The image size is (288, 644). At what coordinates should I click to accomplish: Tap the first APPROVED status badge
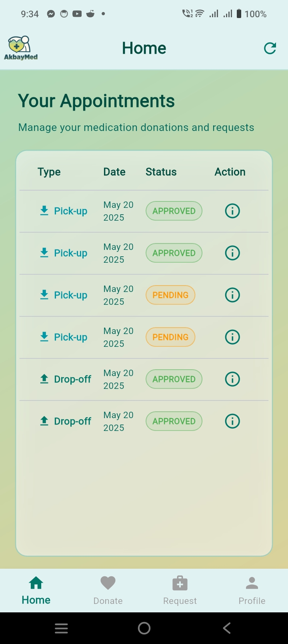pos(174,211)
